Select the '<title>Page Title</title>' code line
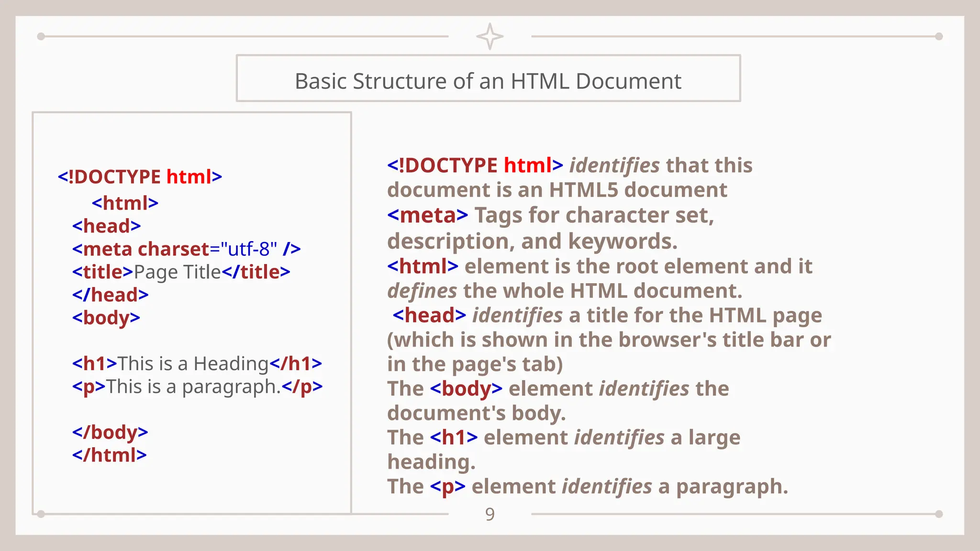980x551 pixels. coord(181,272)
